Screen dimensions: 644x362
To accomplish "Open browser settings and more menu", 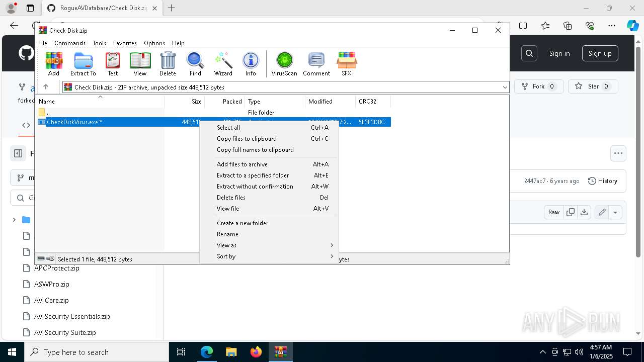I will (x=612, y=26).
